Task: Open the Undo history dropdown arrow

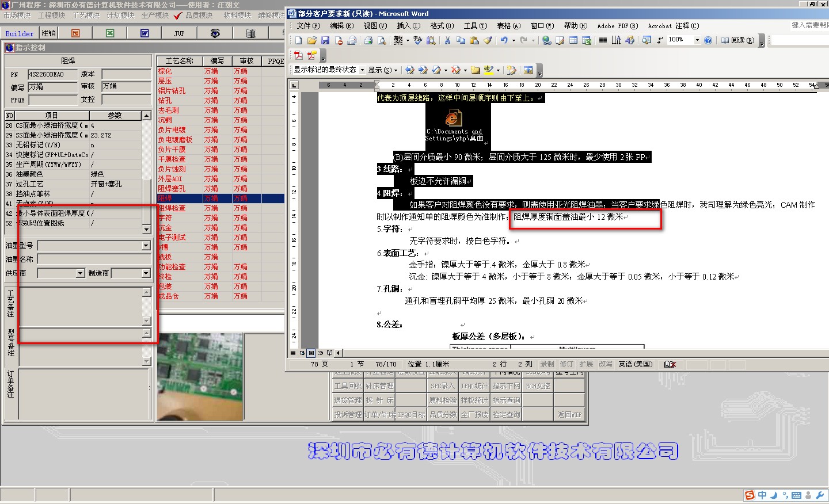Action: pos(514,40)
